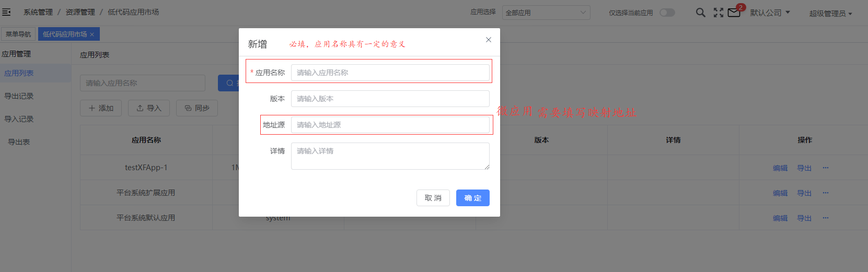This screenshot has width=868, height=272.
Task: Click 编辑 for 平台系统扩展应用
Action: [x=780, y=193]
